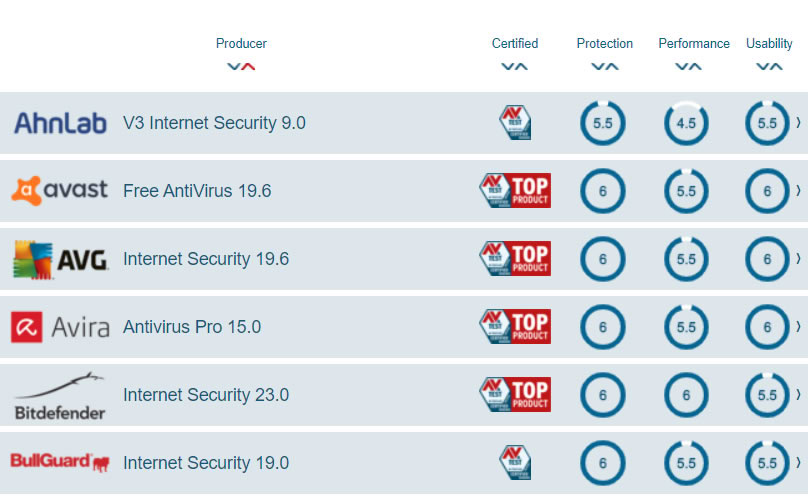Click the Bitdefender logo

[x=60, y=396]
